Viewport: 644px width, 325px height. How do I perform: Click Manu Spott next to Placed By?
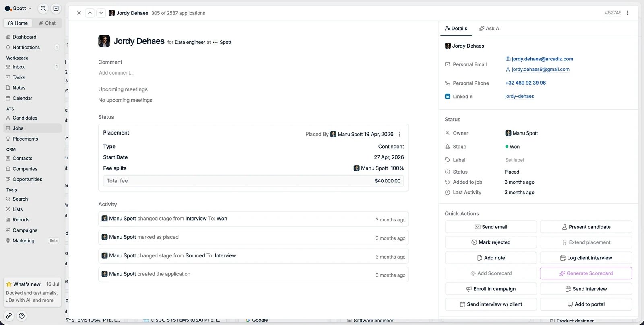click(350, 135)
